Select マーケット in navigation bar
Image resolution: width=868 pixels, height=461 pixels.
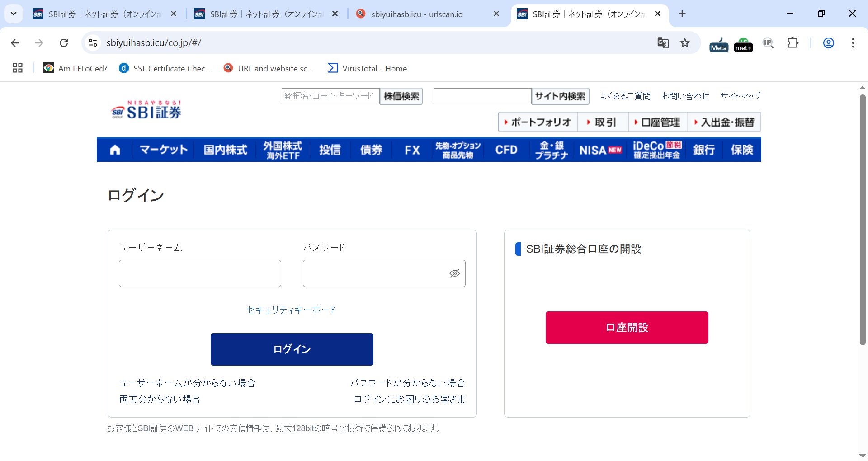pyautogui.click(x=164, y=150)
